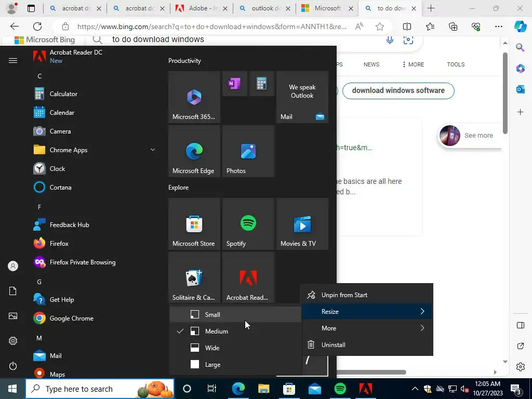The height and width of the screenshot is (399, 532).
Task: Open the Solitaire & Casual Games tile
Action: (194, 278)
